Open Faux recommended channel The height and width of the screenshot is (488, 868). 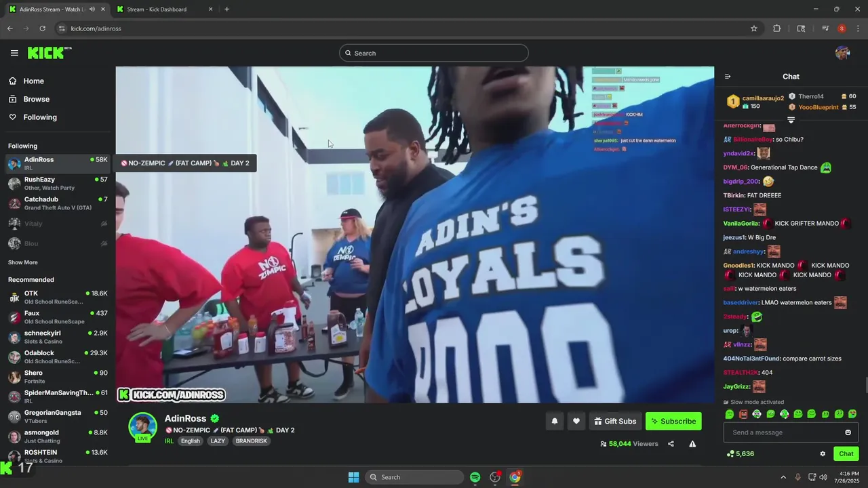coord(58,317)
